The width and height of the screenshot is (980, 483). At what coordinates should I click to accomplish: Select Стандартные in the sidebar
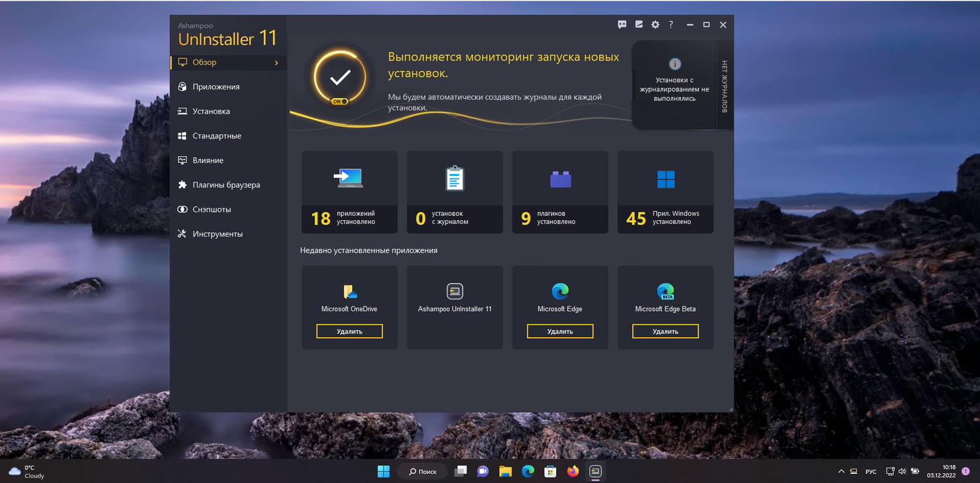tap(228, 136)
